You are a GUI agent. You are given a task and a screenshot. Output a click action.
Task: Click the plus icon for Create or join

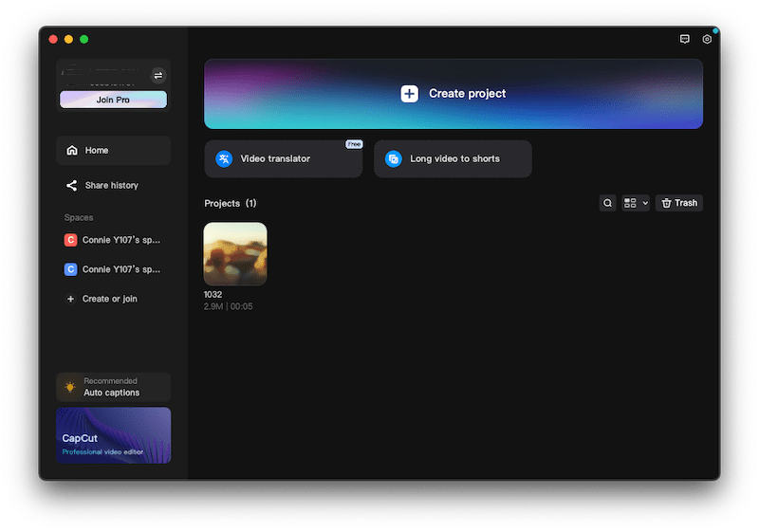pos(71,299)
